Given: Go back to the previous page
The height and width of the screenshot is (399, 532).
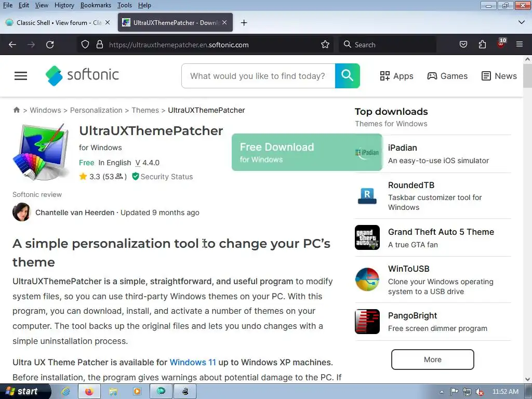Looking at the screenshot, I should pyautogui.click(x=12, y=45).
